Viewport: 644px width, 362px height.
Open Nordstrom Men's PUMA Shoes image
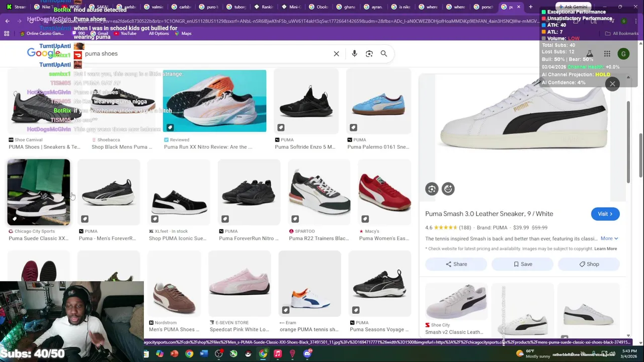tap(174, 284)
